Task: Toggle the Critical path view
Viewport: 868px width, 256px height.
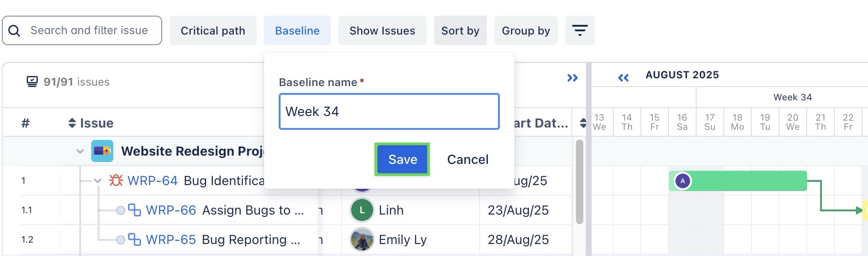Action: [x=213, y=30]
